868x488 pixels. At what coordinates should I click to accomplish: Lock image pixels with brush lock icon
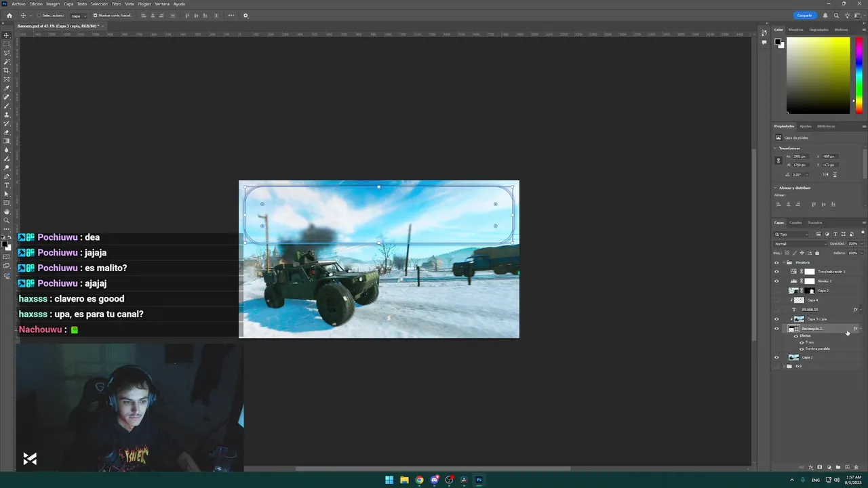(795, 253)
